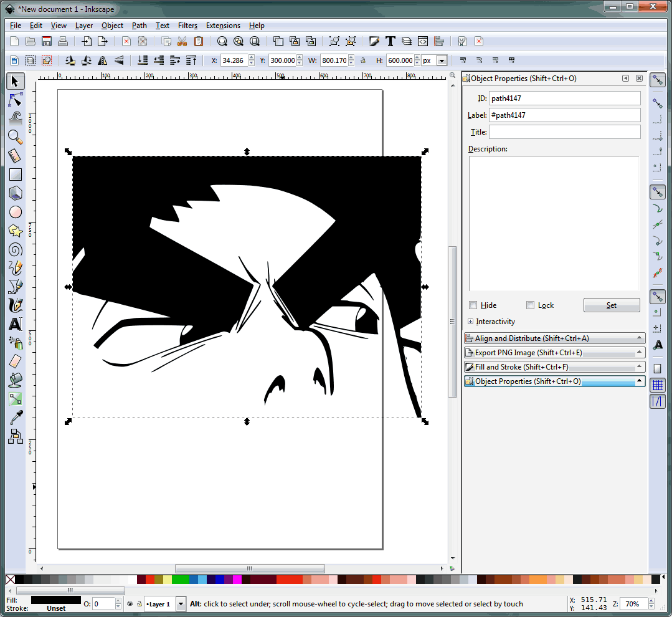The height and width of the screenshot is (617, 672).
Task: Select the Selector arrow tool
Action: pyautogui.click(x=16, y=81)
